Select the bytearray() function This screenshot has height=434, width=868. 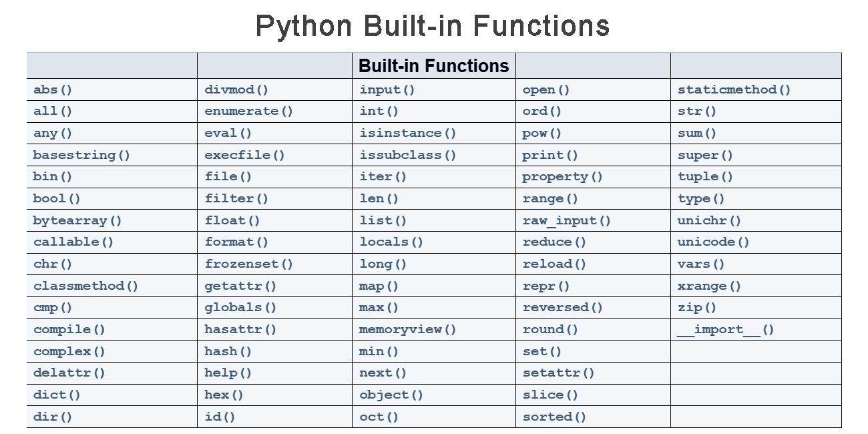(x=77, y=220)
